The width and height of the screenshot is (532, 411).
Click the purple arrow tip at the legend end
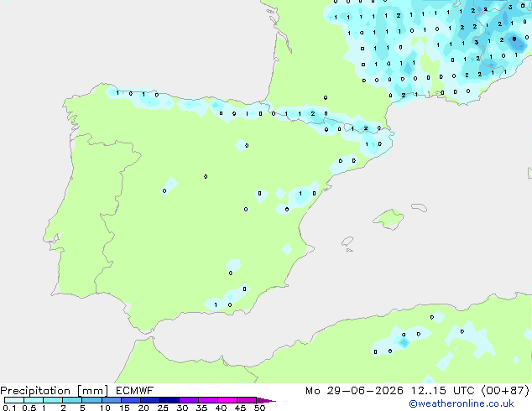[266, 401]
